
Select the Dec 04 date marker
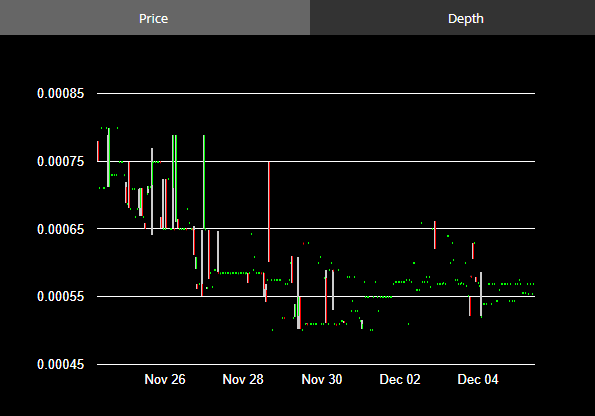[x=478, y=379]
